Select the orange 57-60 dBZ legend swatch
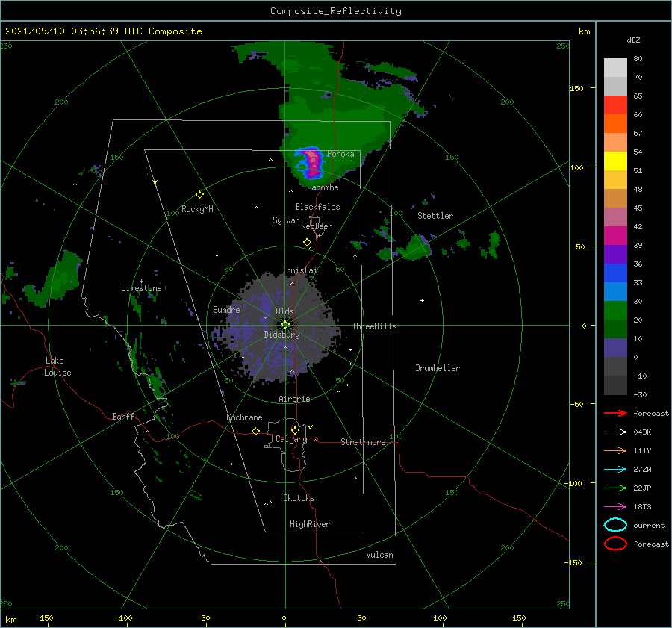The height and width of the screenshot is (628, 672). coord(615,124)
